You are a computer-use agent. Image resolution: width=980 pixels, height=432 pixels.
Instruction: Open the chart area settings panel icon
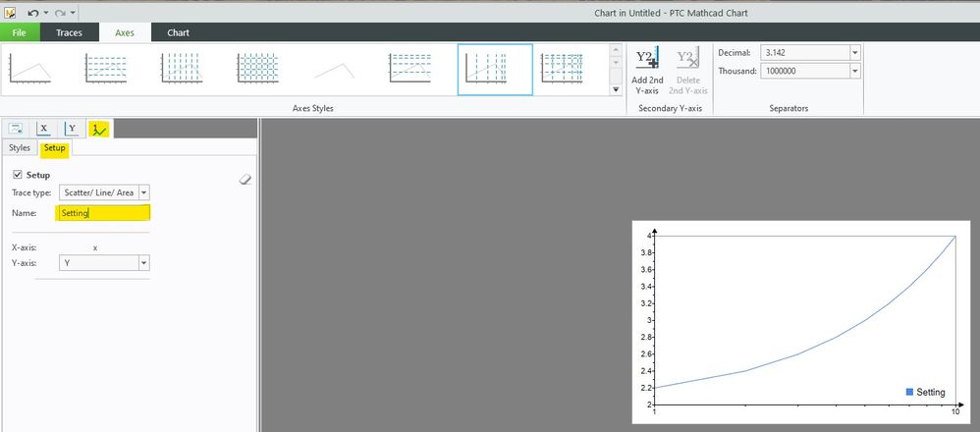point(17,129)
